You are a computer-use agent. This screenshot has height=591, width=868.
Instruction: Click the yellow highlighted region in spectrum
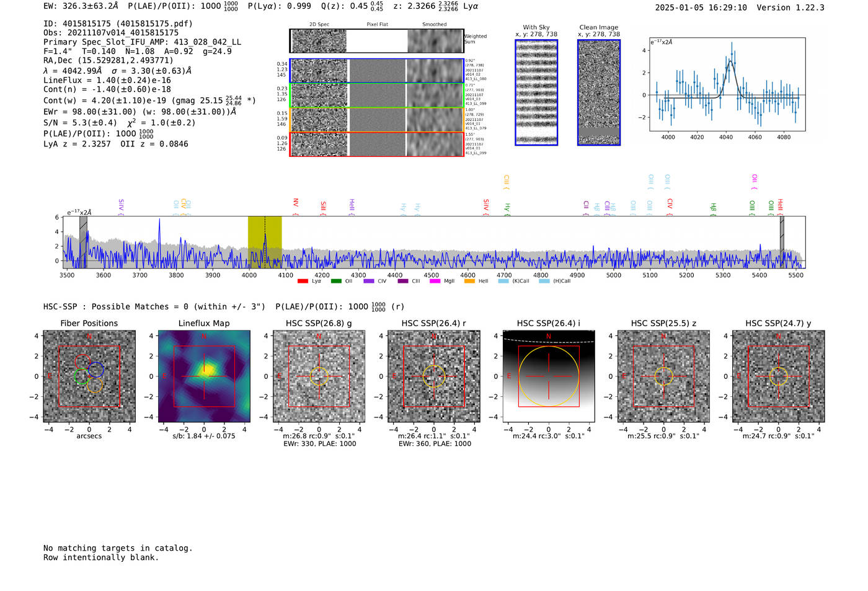[265, 242]
